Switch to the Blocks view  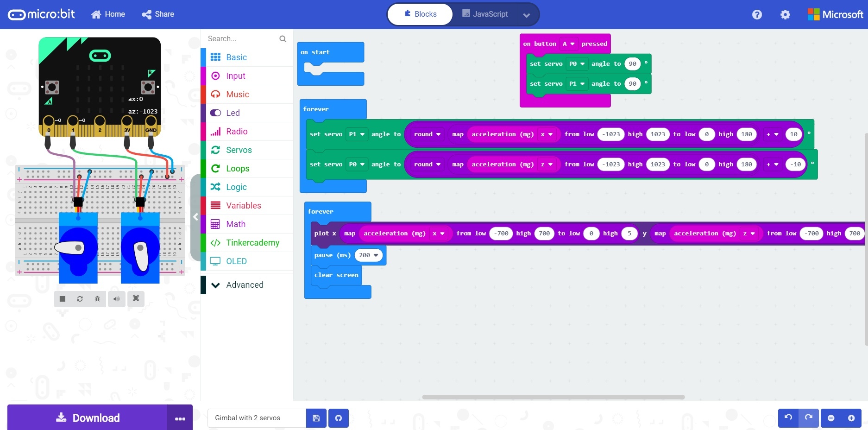[x=419, y=14]
